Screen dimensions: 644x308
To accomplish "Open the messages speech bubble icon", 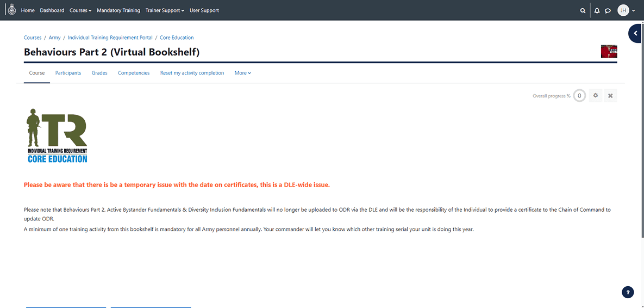I will [608, 10].
